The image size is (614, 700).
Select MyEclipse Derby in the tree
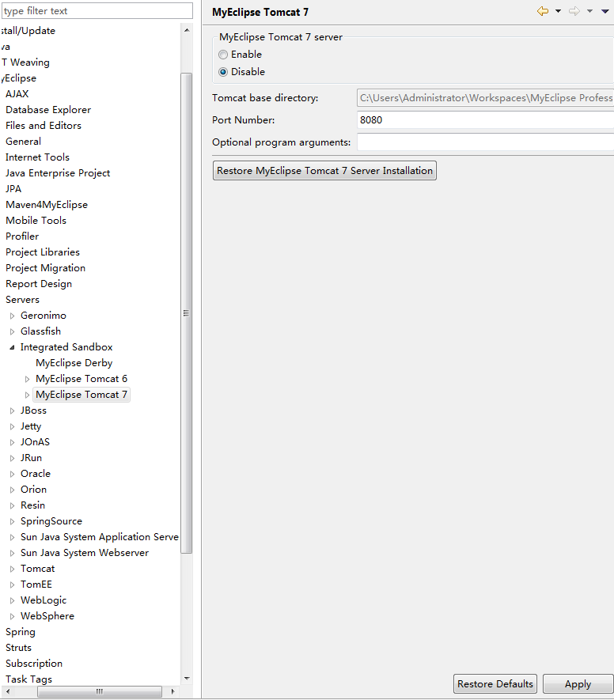click(x=74, y=363)
